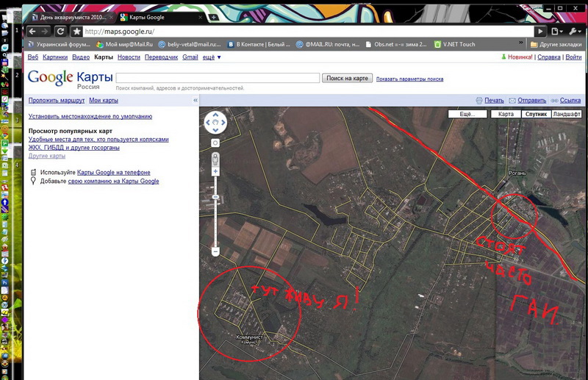Bookmark this page with the star icon
Image resolution: width=588 pixels, height=380 pixels.
[76, 32]
